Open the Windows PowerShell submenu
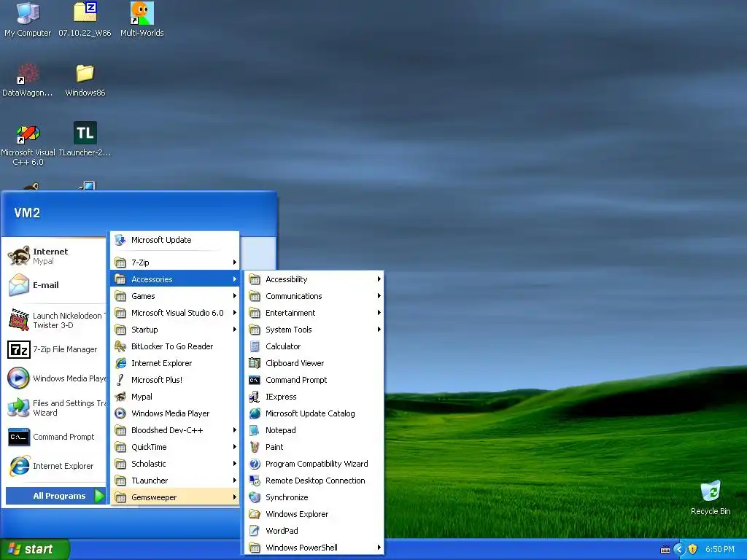747x560 pixels. [314, 548]
